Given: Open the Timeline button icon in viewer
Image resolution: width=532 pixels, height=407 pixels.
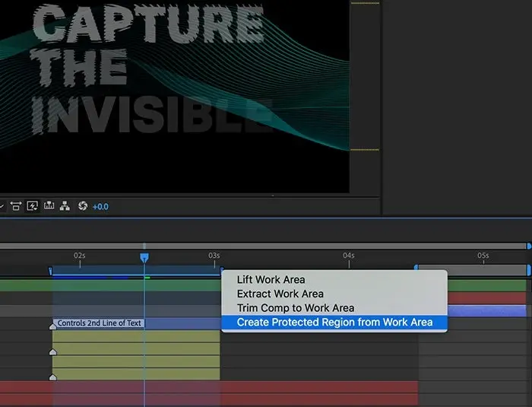Looking at the screenshot, I should pos(49,206).
